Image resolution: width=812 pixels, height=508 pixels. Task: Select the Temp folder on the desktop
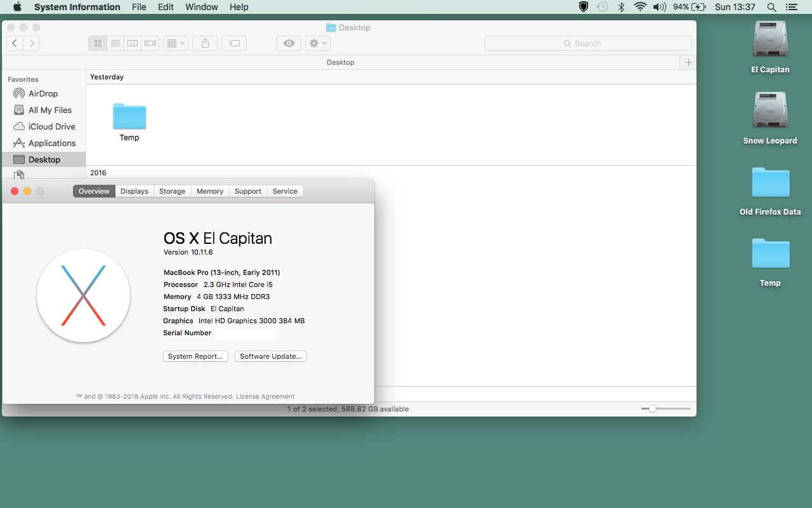(770, 262)
